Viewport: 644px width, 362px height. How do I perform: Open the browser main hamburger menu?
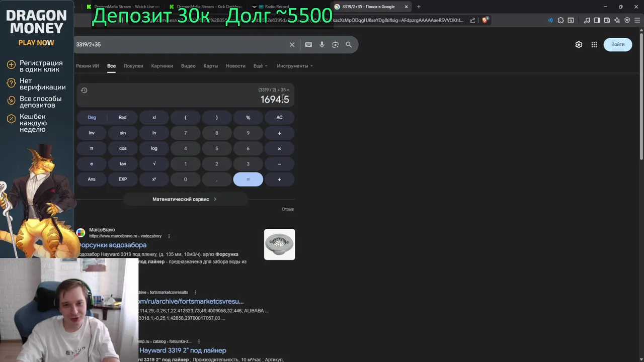coord(637,20)
